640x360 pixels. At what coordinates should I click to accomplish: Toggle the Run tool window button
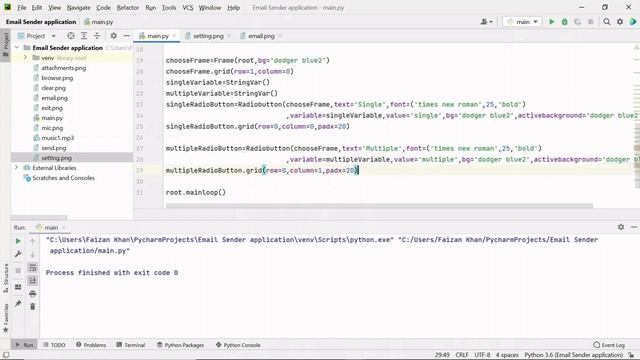[24, 345]
